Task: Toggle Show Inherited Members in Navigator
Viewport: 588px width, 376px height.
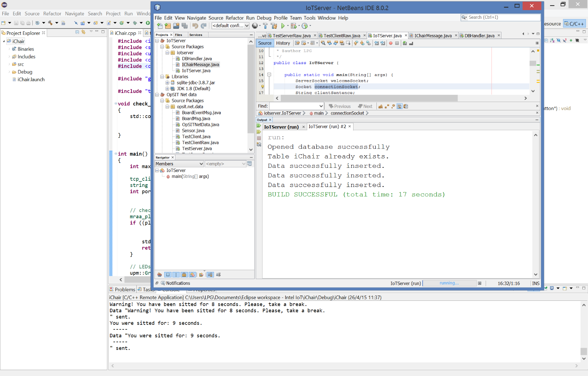Action: click(159, 275)
